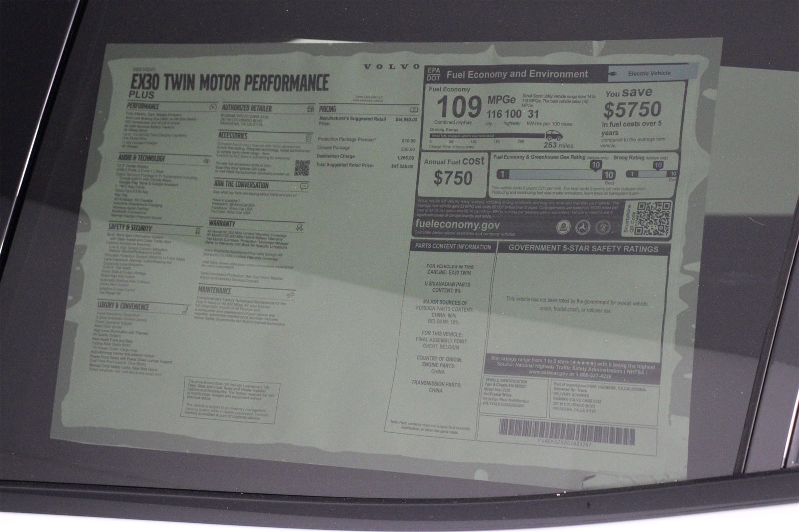Click the car icon on Driving Range bar
This screenshot has height=532, width=799.
tap(553, 136)
